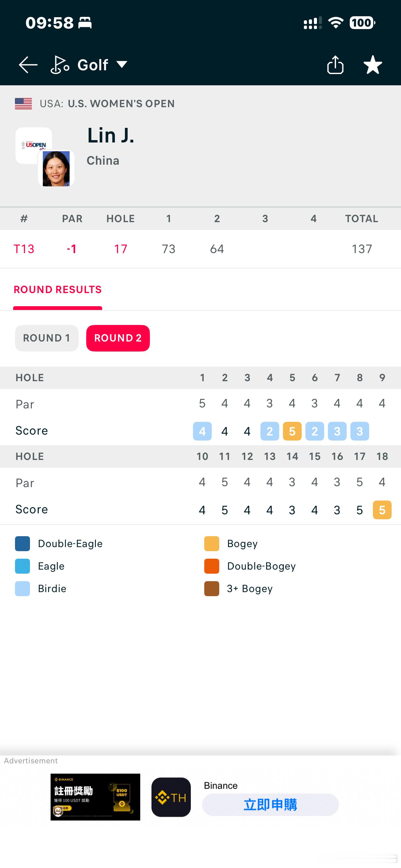Tap the back arrow icon
This screenshot has height=868, width=401.
pyautogui.click(x=28, y=65)
